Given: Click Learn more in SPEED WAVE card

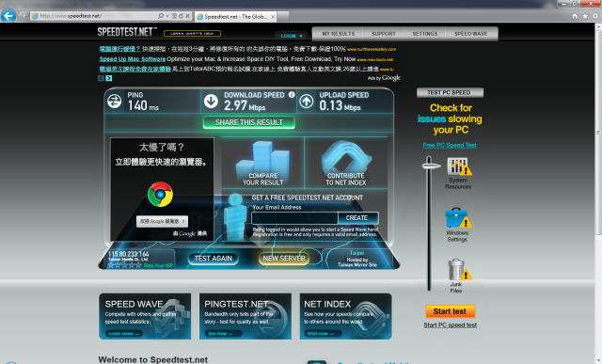Looking at the screenshot, I should click(x=124, y=334).
